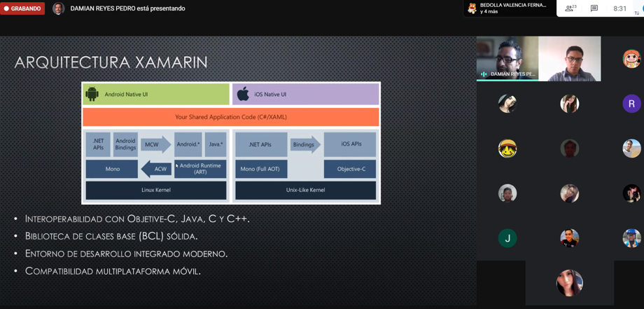Click the bullet 'Compatibilidad multiplataforma móvil'
Image resolution: width=644 pixels, height=309 pixels.
113,271
